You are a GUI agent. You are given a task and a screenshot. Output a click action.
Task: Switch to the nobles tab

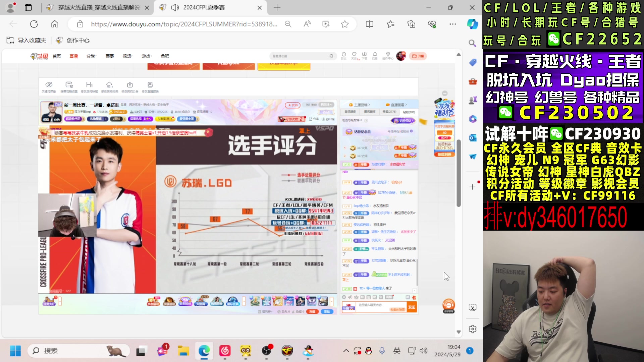tap(389, 112)
